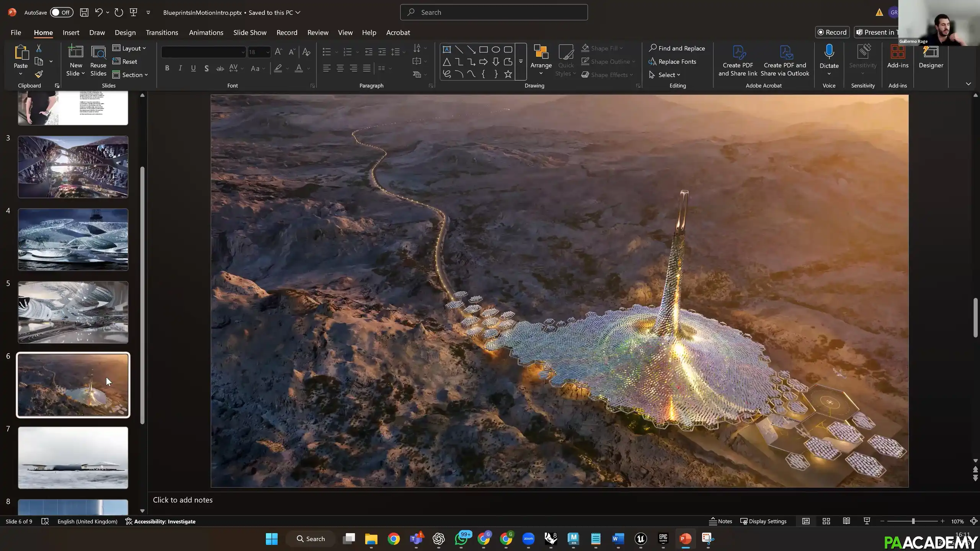Open the File menu

16,33
